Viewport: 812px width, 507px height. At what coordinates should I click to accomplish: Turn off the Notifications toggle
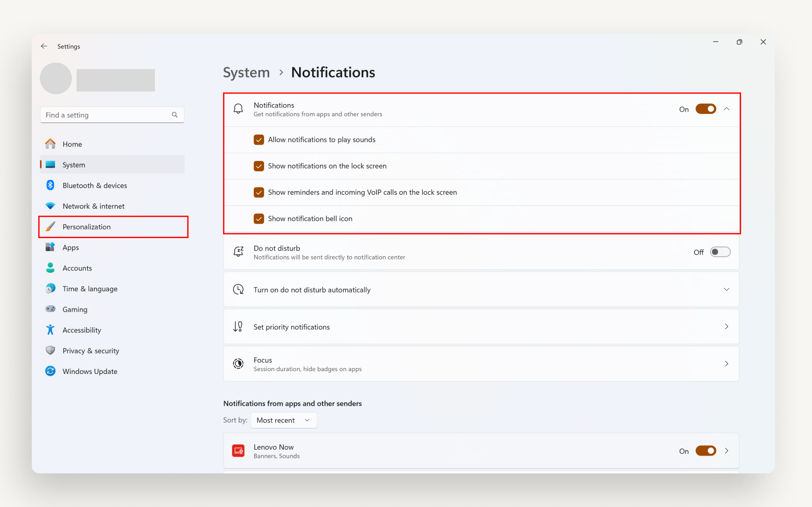(x=706, y=109)
